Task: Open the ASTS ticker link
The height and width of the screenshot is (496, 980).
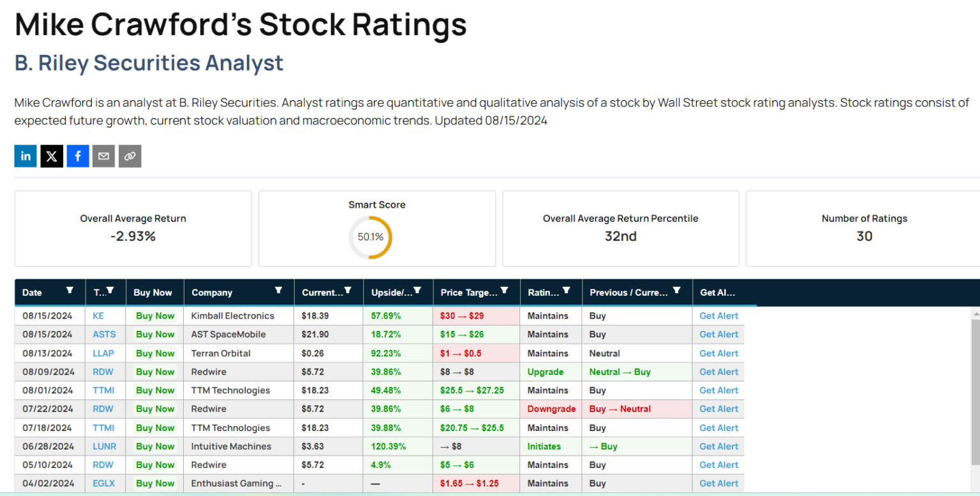Action: (x=103, y=334)
